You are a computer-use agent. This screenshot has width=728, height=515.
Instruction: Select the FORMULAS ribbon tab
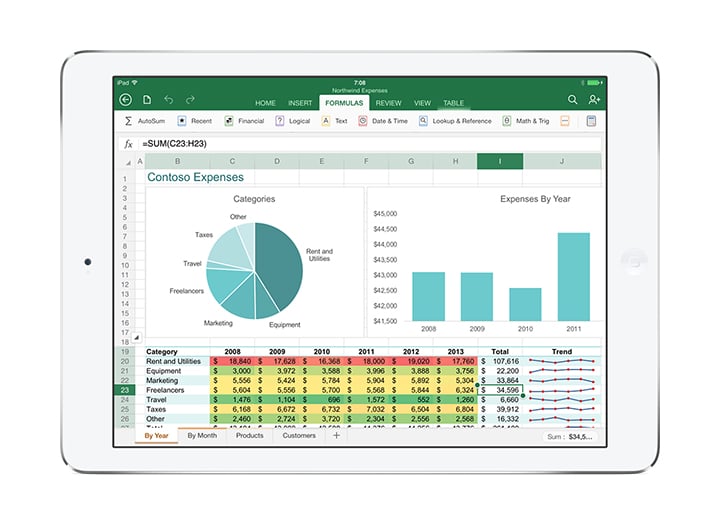[x=344, y=103]
